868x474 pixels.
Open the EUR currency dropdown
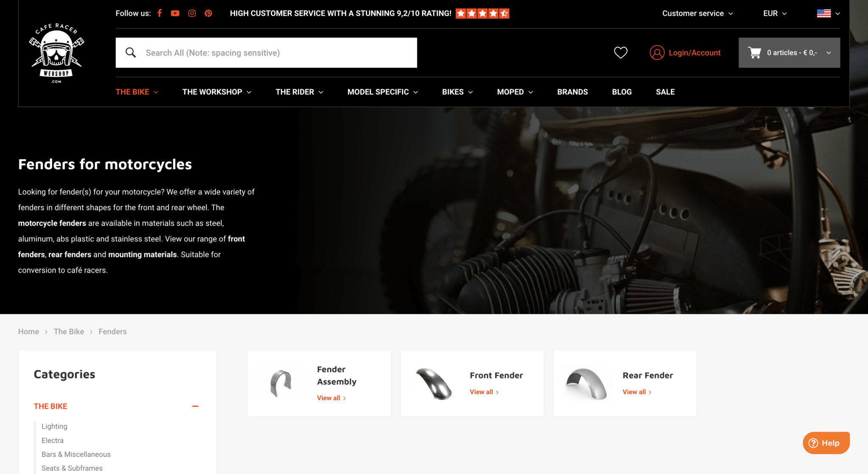pos(775,13)
